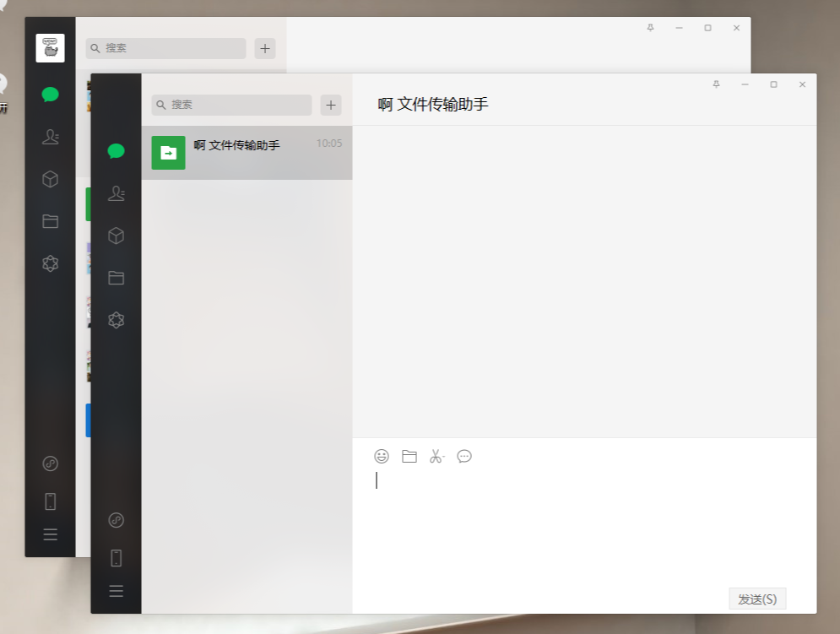Click phone icon in back window sidebar
The width and height of the screenshot is (840, 634).
coord(51,501)
